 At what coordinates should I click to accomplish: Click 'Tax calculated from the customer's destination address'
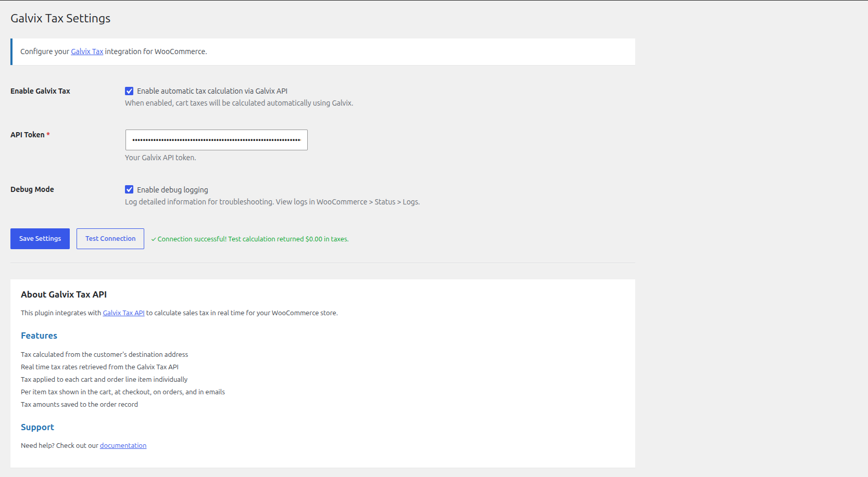(x=104, y=354)
